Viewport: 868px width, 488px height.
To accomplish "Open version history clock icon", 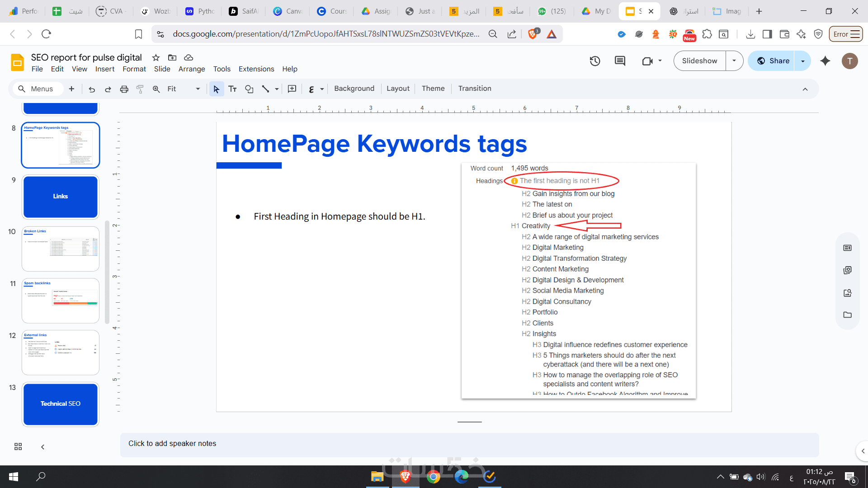I will (x=595, y=61).
